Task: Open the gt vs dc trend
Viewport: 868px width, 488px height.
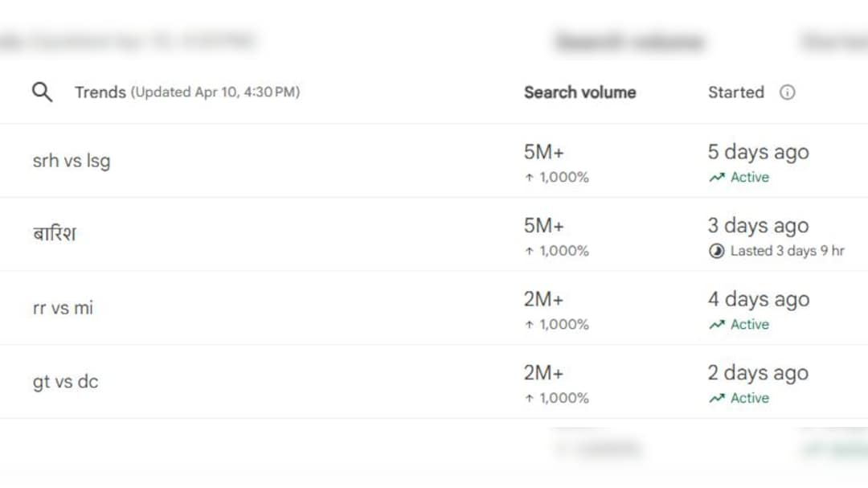Action: click(x=65, y=382)
